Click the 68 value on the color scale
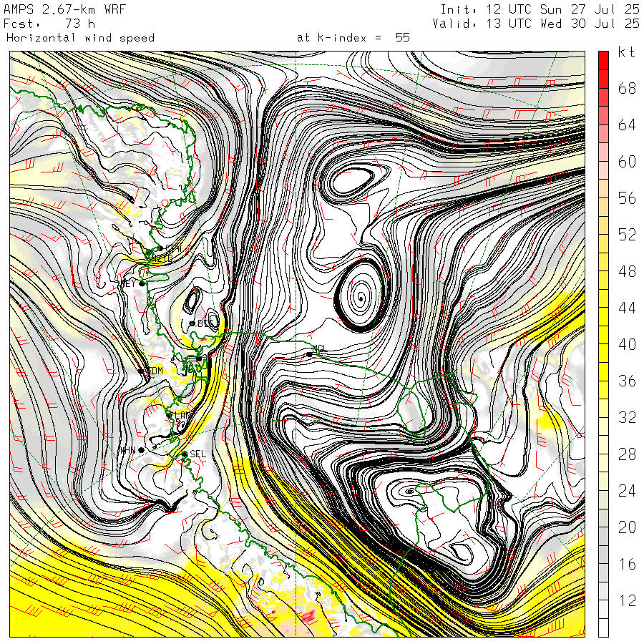 click(627, 88)
